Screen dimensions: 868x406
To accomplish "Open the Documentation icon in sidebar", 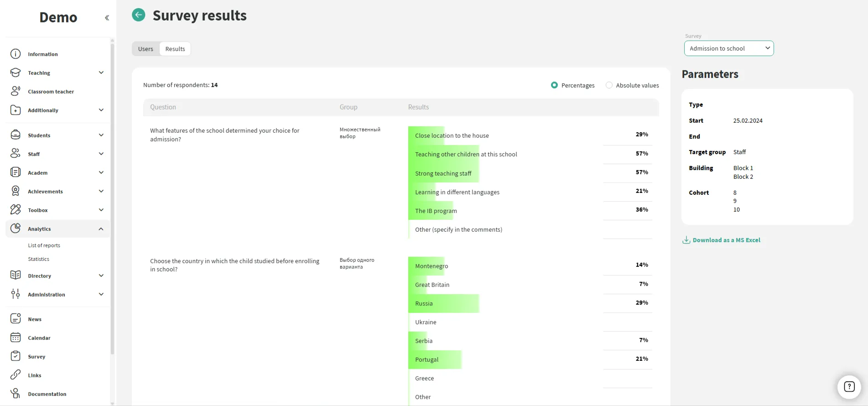I will (x=16, y=394).
